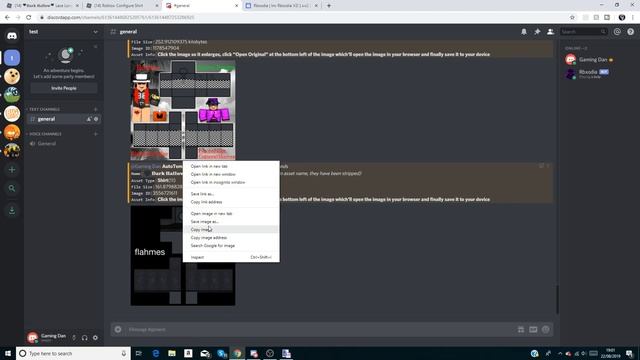
Task: Choose Save link as...
Action: [x=231, y=194]
